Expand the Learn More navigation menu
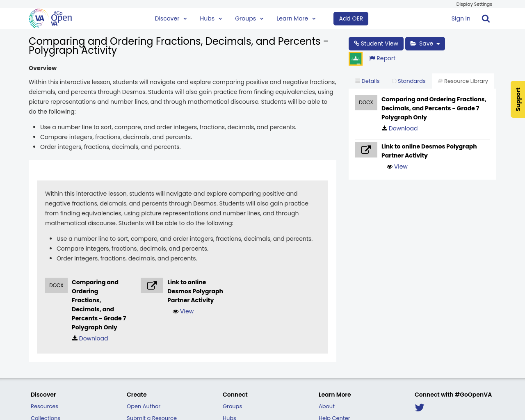Screen dimensions: 525x420 (296, 18)
